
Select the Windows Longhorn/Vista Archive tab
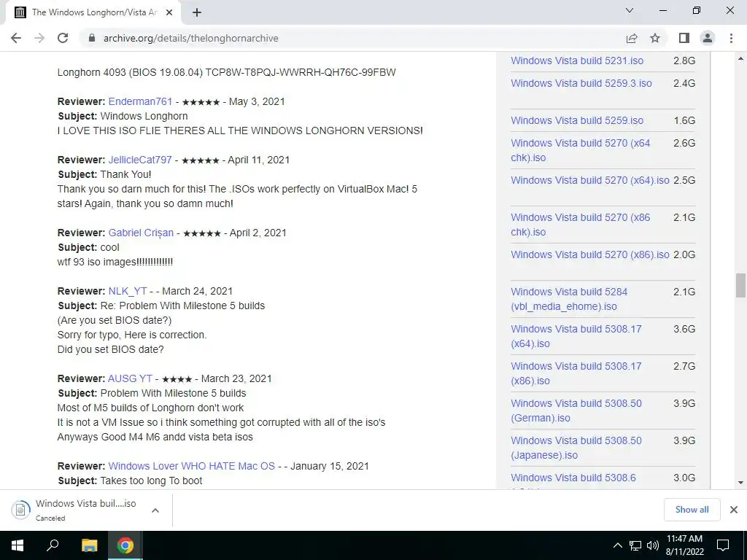point(93,13)
